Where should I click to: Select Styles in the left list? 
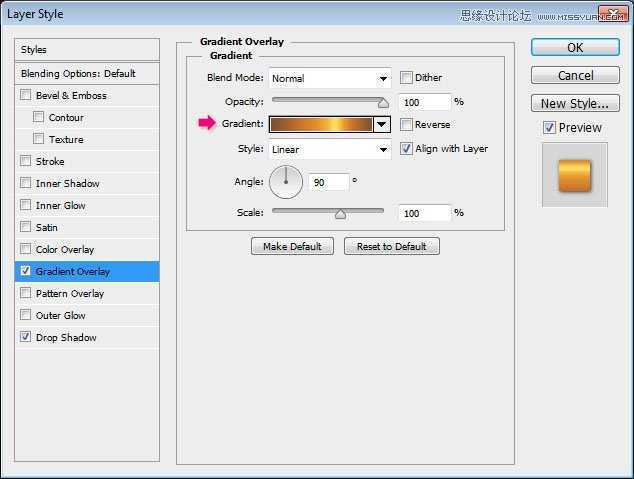(x=87, y=50)
